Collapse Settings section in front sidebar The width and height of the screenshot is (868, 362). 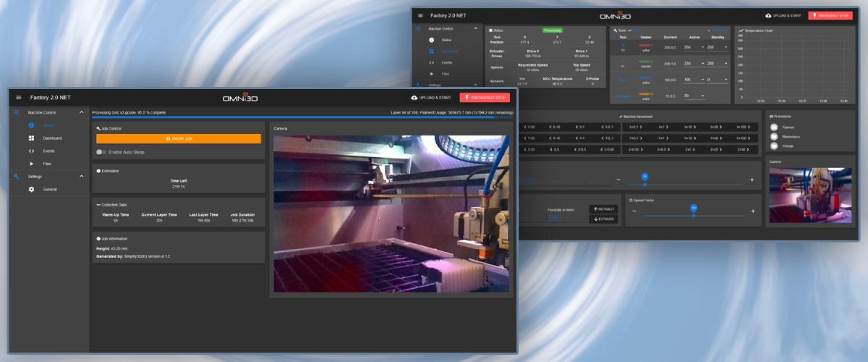pyautogui.click(x=81, y=176)
